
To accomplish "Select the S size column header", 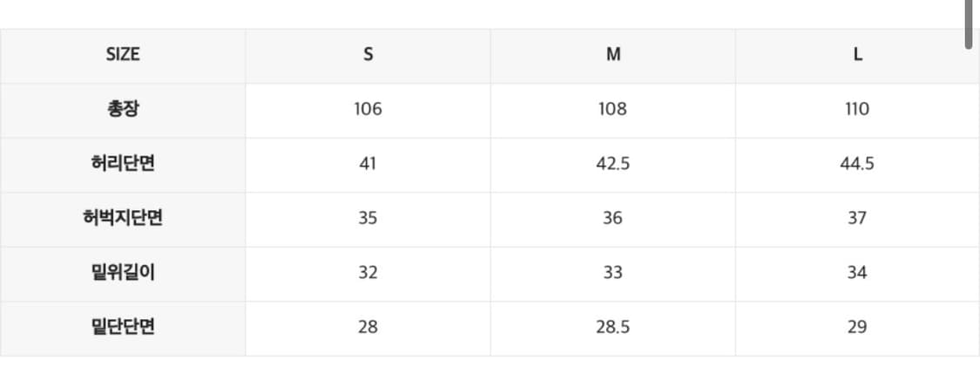I will [368, 54].
